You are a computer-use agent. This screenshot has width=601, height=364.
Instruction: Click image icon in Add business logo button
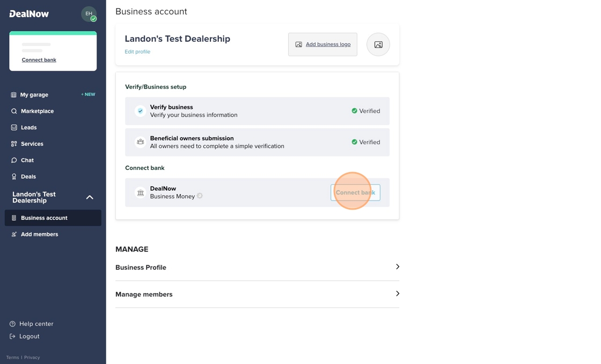pos(298,44)
